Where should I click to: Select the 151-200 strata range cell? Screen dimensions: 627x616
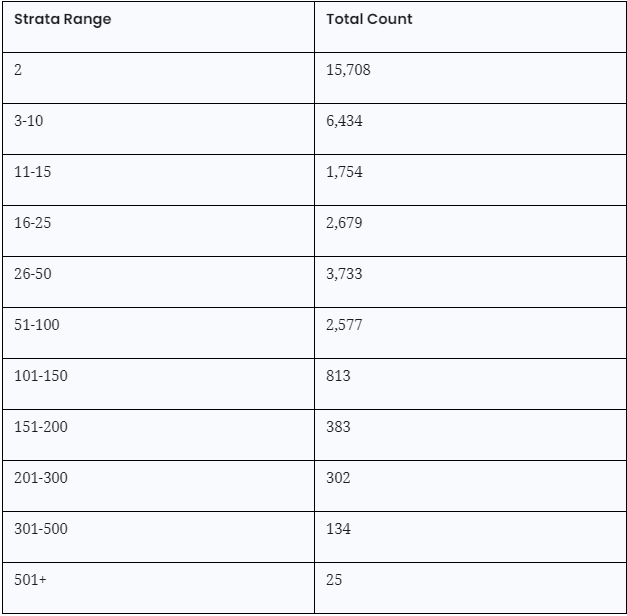click(41, 427)
